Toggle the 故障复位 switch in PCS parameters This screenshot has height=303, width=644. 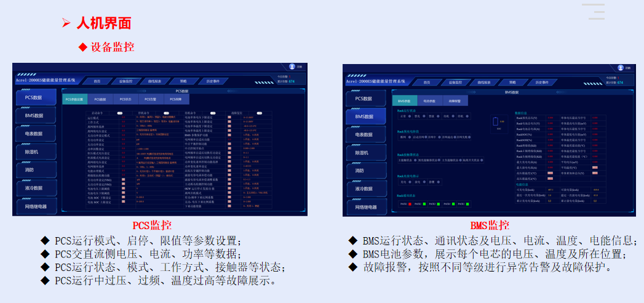(x=259, y=113)
